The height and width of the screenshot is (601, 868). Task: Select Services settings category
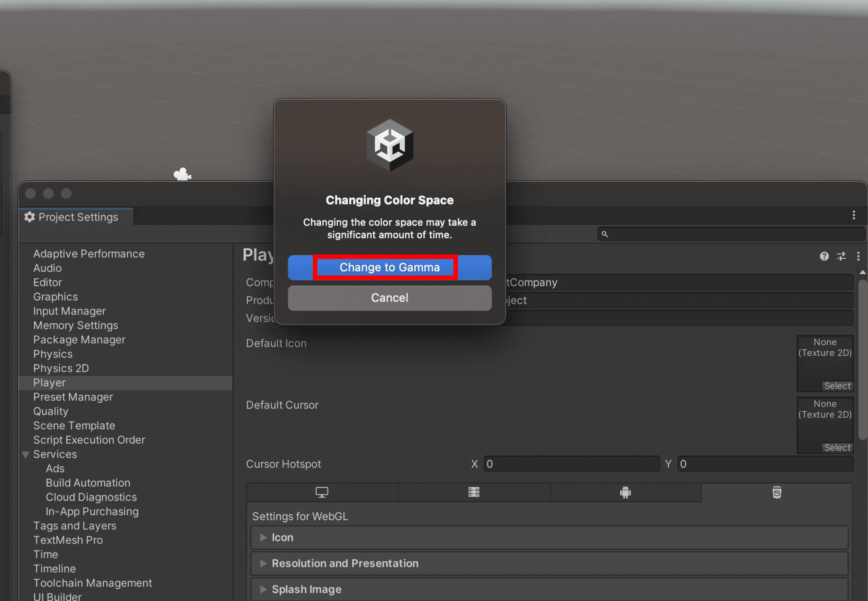[x=55, y=454]
